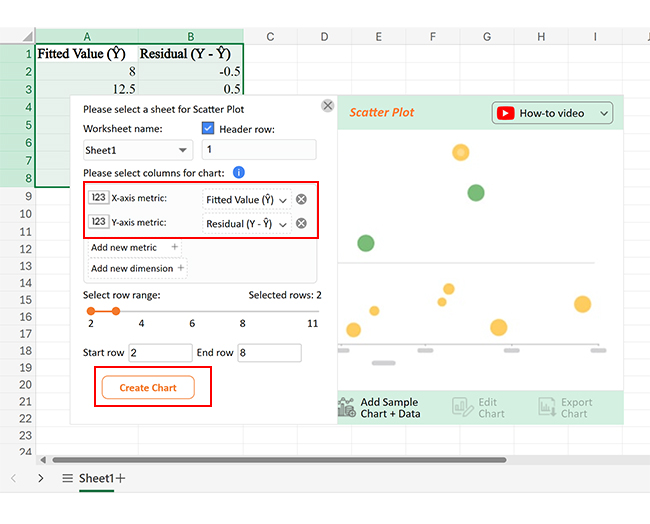
Task: Select row 20 header
Action: coord(18,384)
